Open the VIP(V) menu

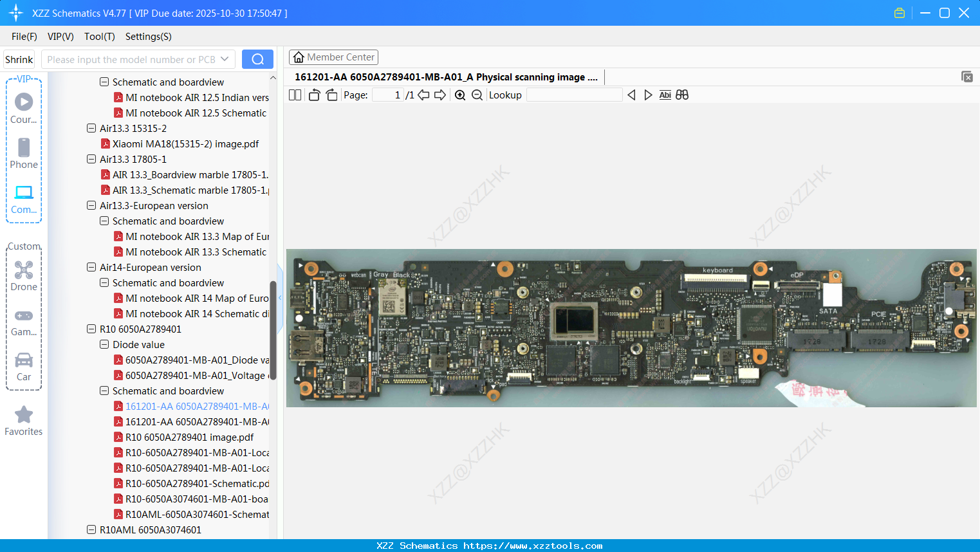(60, 37)
